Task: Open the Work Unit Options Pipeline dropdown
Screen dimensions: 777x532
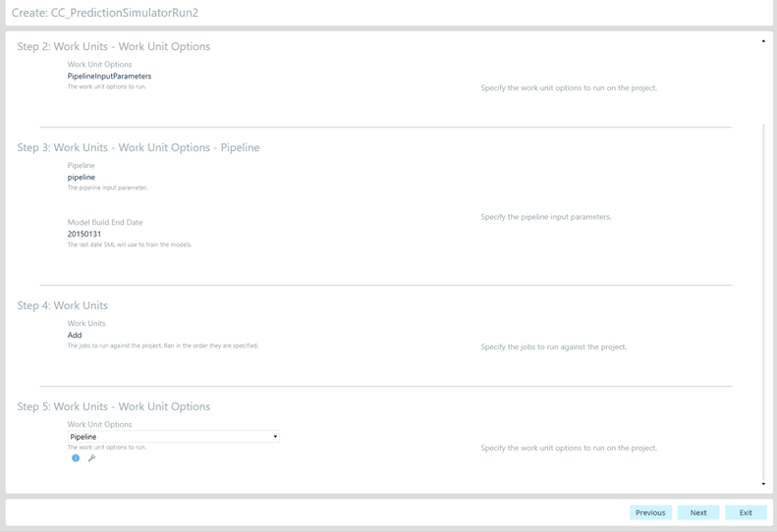Action: click(x=173, y=437)
